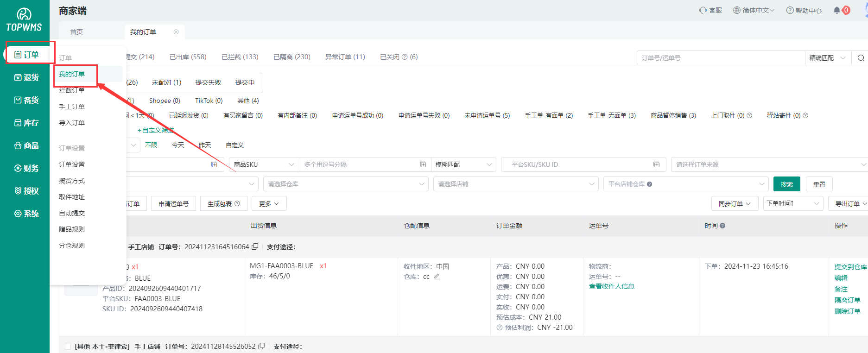The image size is (868, 353).
Task: Open the 财务 sidebar section
Action: pyautogui.click(x=26, y=168)
